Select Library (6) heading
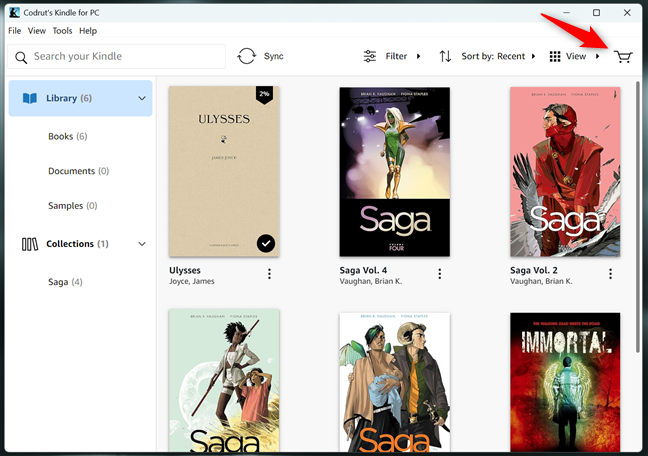This screenshot has height=456, width=648. pyautogui.click(x=69, y=98)
